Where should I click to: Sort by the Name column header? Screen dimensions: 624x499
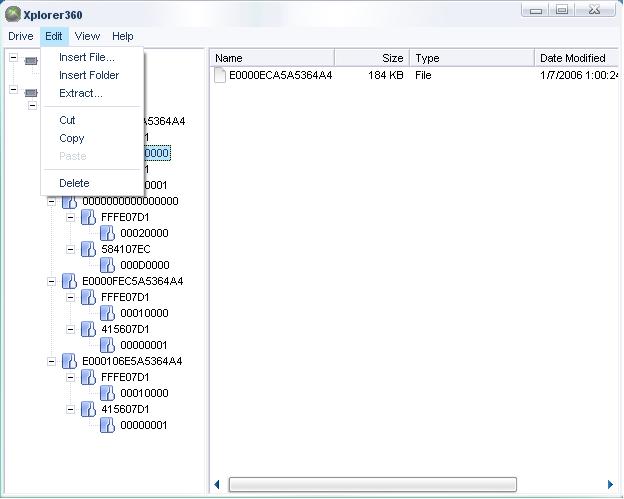pos(272,58)
